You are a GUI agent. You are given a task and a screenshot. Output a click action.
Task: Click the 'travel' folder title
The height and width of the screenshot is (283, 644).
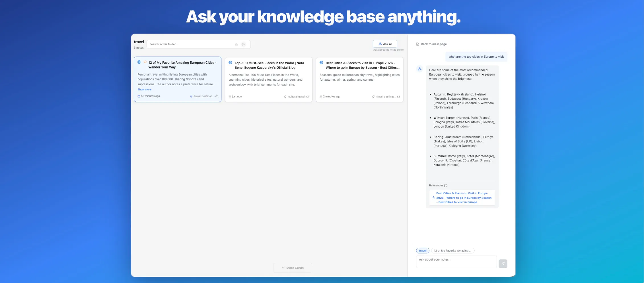pos(139,42)
